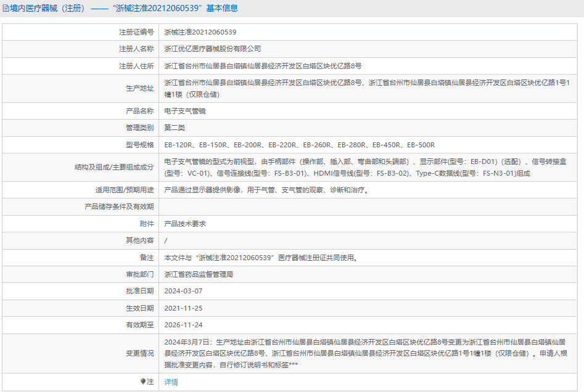Select product name 电子支气管镜
The height and width of the screenshot is (392, 584).
185,111
